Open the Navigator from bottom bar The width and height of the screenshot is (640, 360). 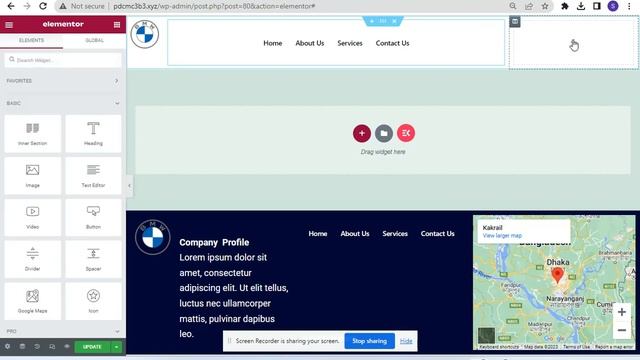[22, 347]
